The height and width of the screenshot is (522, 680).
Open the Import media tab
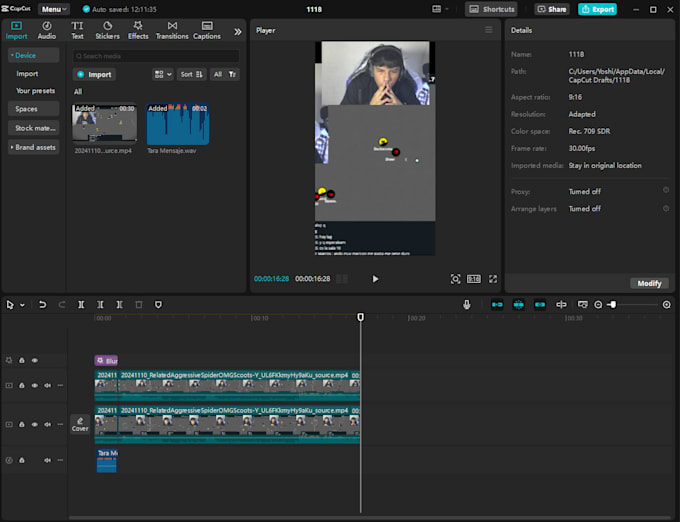[16, 30]
